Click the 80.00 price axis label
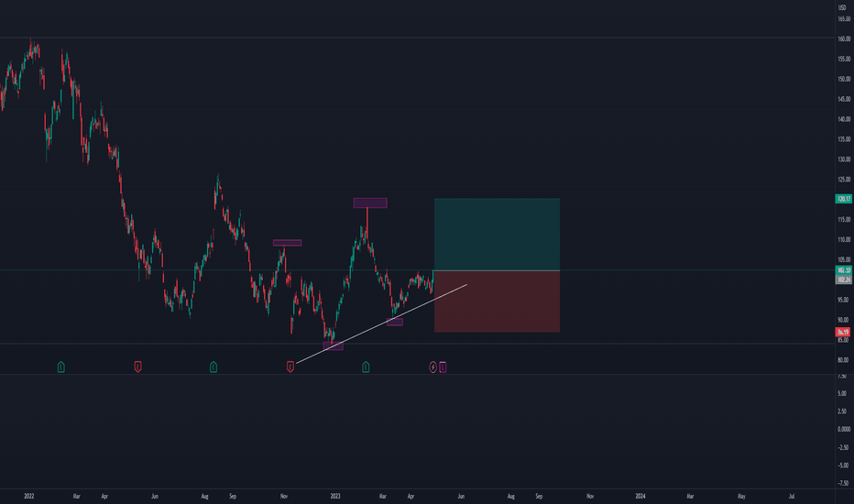 coord(844,359)
